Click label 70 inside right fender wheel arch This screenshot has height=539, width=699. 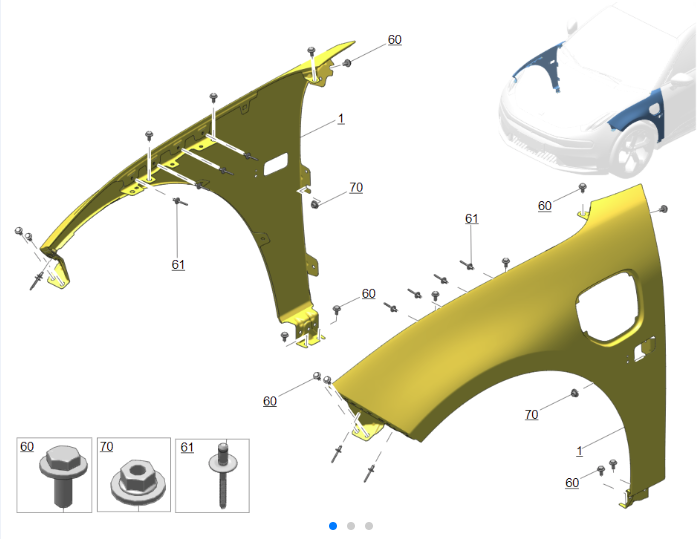pyautogui.click(x=531, y=415)
